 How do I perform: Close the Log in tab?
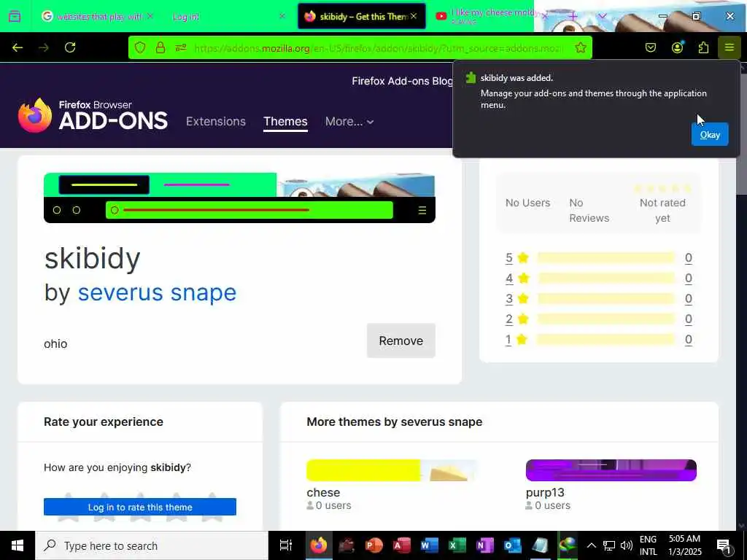[x=282, y=16]
